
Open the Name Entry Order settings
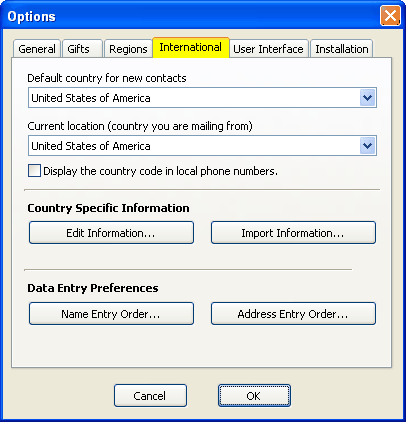[x=111, y=314]
